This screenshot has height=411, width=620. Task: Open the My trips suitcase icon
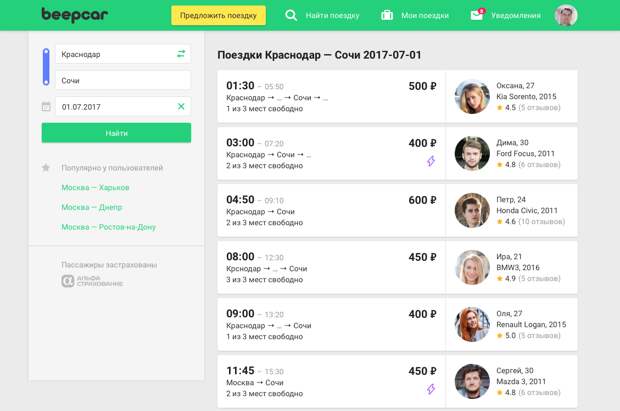(387, 15)
